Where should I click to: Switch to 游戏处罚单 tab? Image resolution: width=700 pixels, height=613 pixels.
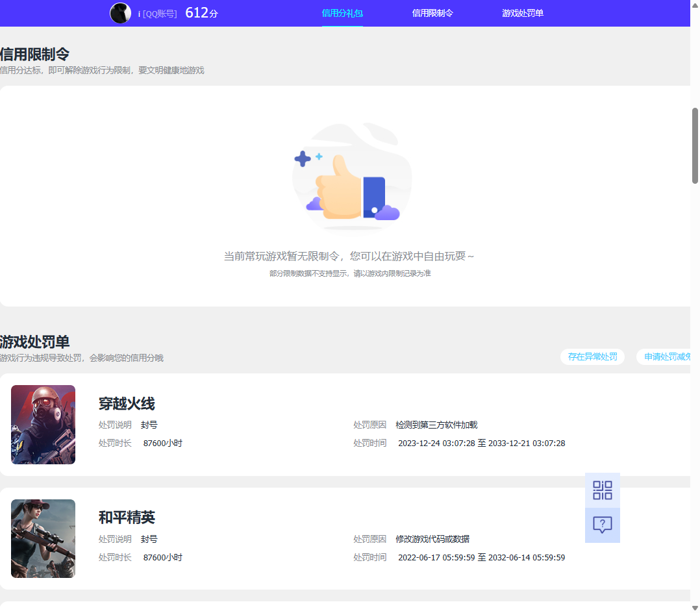[x=522, y=14]
